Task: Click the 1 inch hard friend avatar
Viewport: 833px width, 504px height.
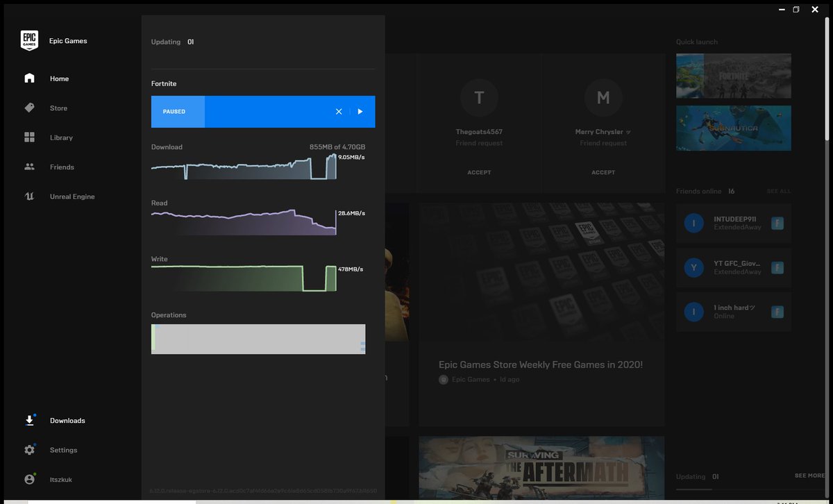Action: click(693, 312)
